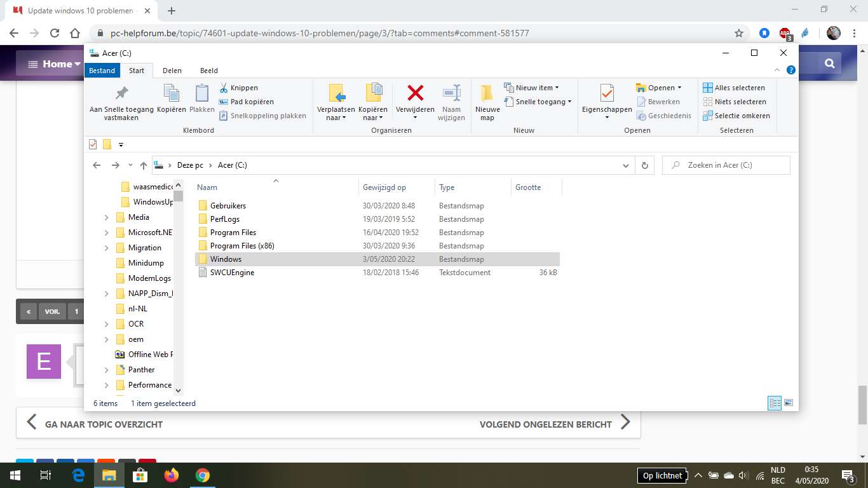The width and height of the screenshot is (868, 488).
Task: Open the Microsoft Store taskbar icon
Action: click(x=140, y=475)
